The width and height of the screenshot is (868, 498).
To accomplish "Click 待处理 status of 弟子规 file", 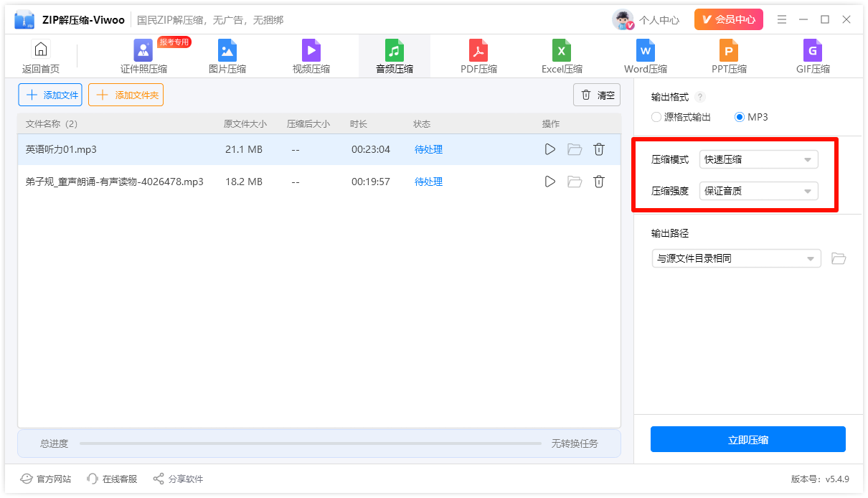I will click(x=429, y=182).
